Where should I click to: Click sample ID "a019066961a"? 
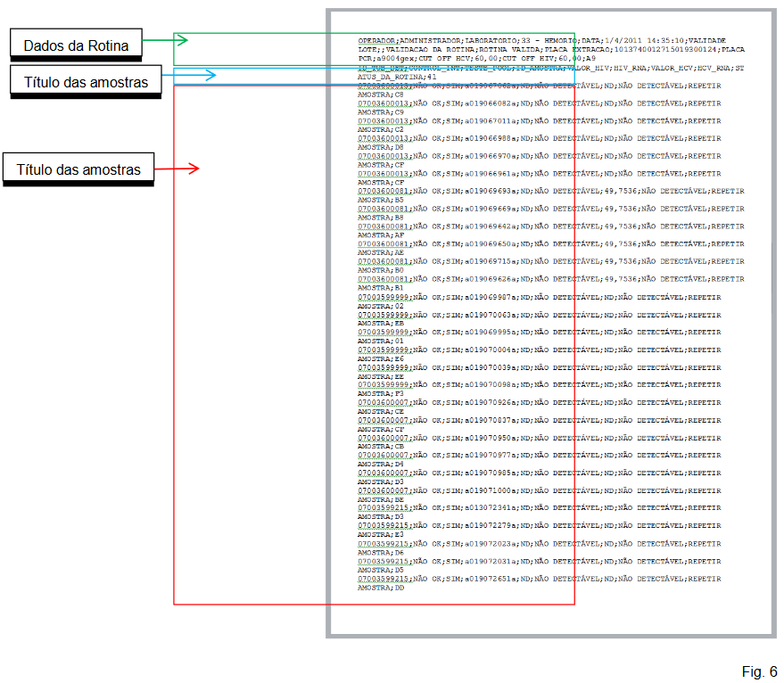[491, 174]
